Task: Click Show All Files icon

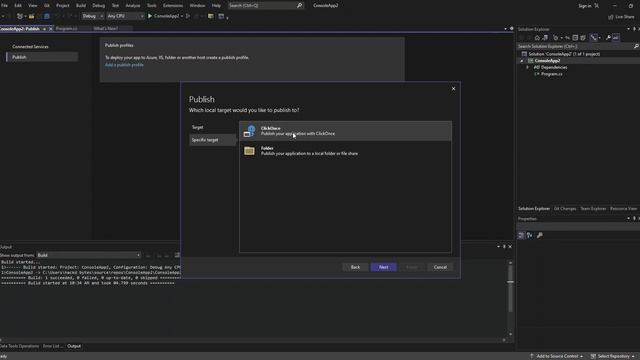Action: pos(583,38)
